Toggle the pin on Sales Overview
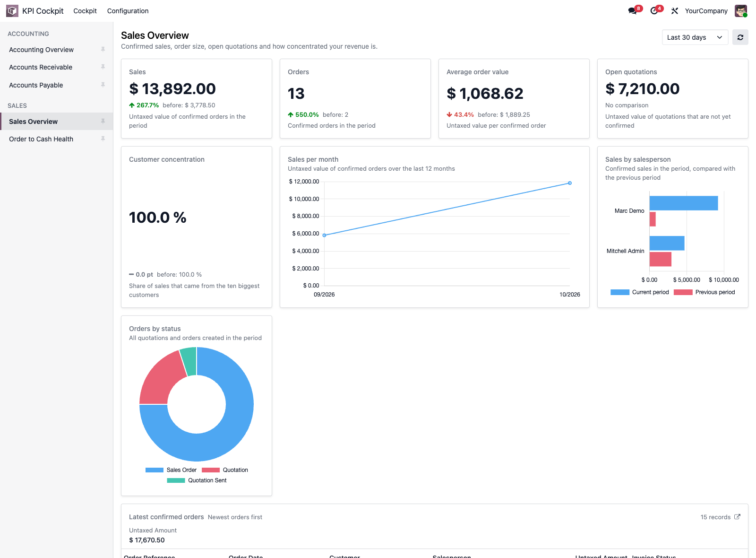756x558 pixels. tap(103, 122)
